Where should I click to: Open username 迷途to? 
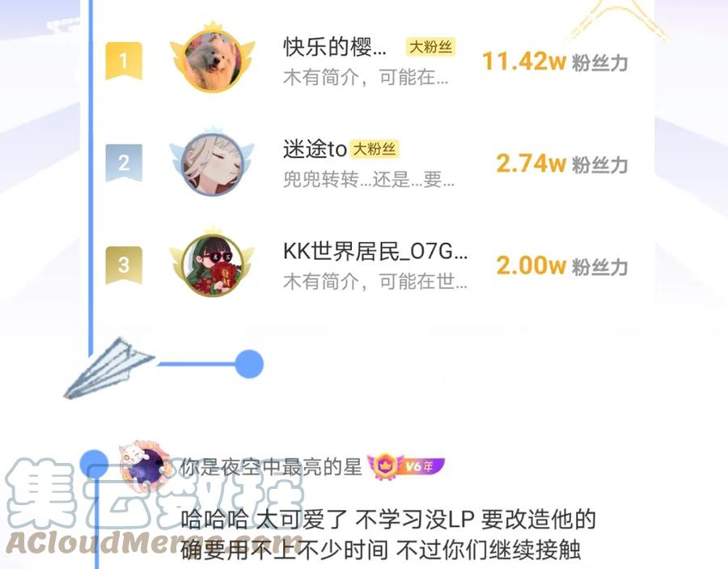tap(315, 149)
